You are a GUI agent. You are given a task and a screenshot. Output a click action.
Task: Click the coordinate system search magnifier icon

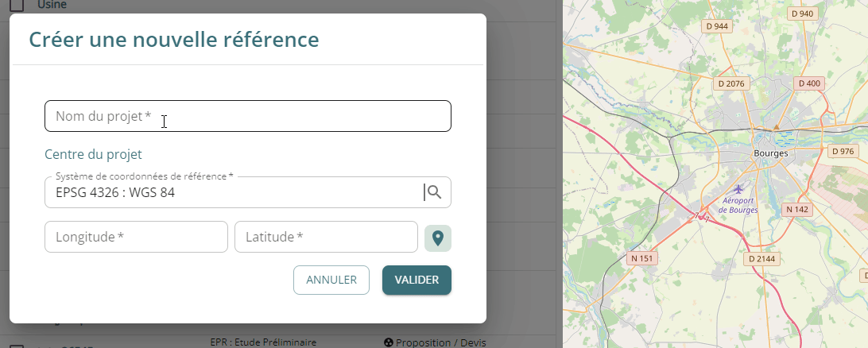tap(433, 191)
